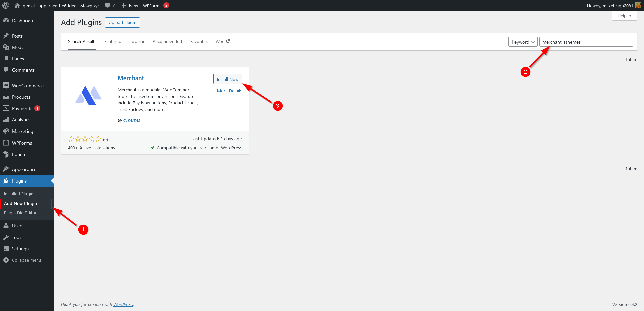This screenshot has width=644, height=311.
Task: Open the Merchant plugin title link
Action: tap(131, 78)
